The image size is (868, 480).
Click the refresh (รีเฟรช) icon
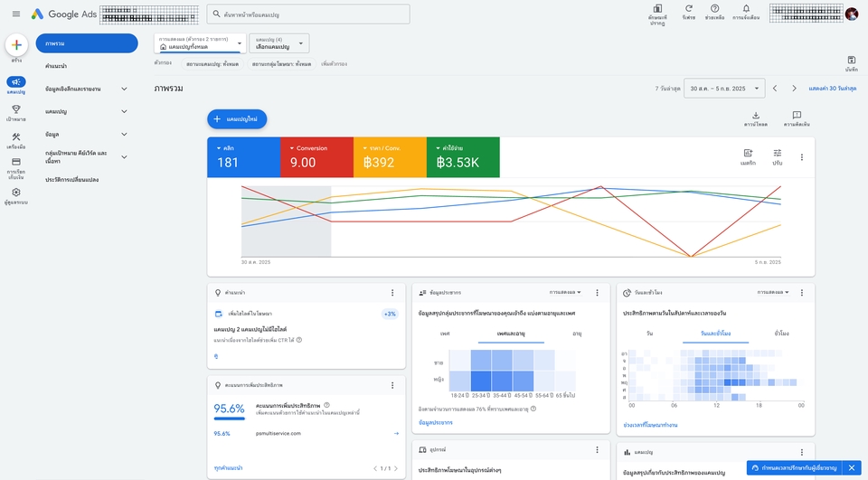[x=689, y=9]
